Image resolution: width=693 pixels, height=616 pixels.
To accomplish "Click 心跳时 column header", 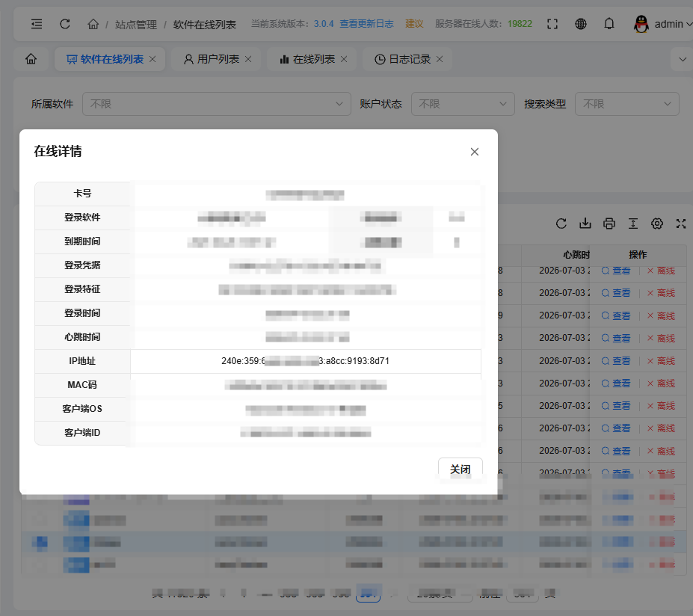I will [576, 254].
